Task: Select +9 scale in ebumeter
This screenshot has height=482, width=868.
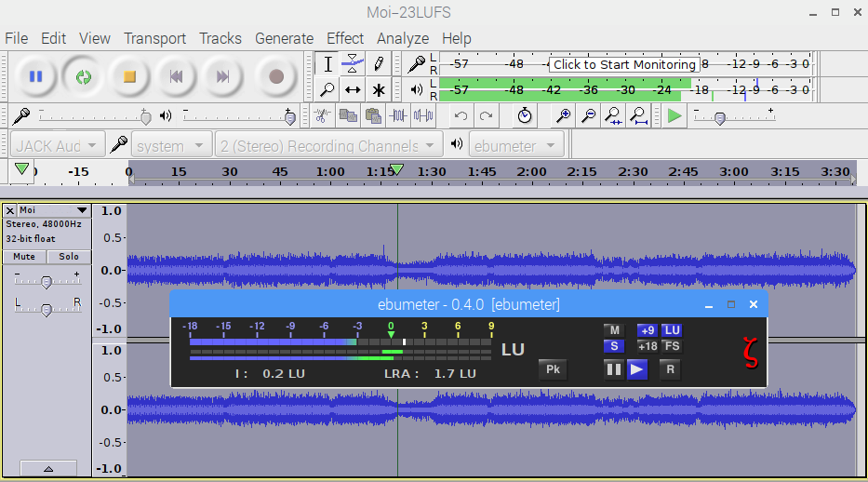Action: (x=648, y=330)
